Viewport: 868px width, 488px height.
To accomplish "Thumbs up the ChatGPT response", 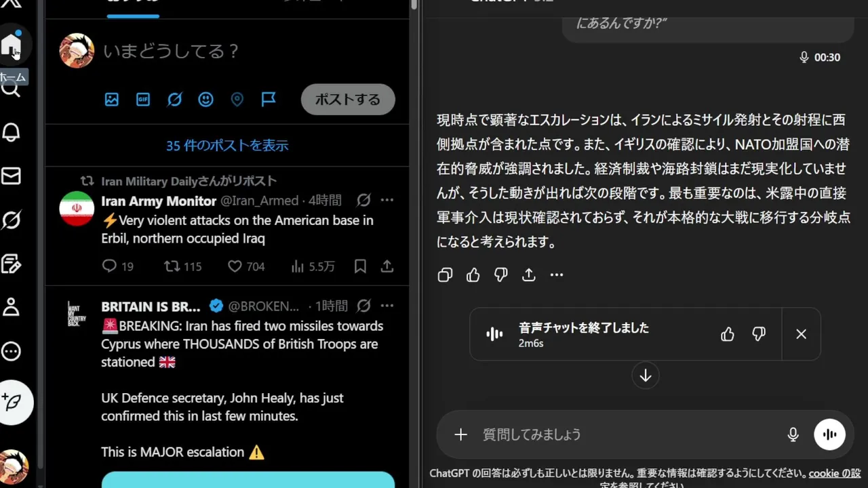I will click(473, 274).
